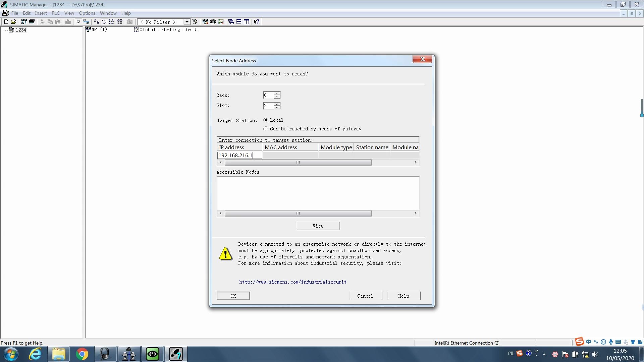Click the Simulation On/Off icon

(x=213, y=22)
